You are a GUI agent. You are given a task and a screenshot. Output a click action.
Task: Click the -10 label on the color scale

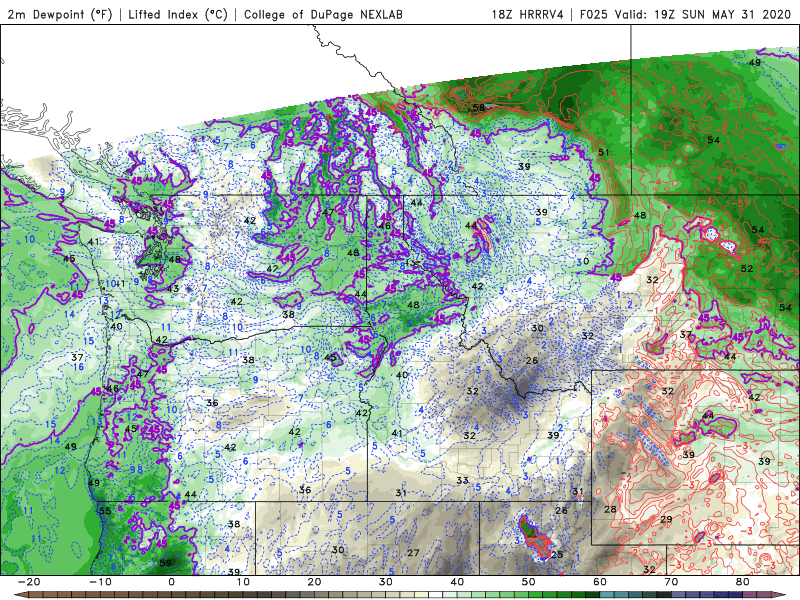[100, 582]
